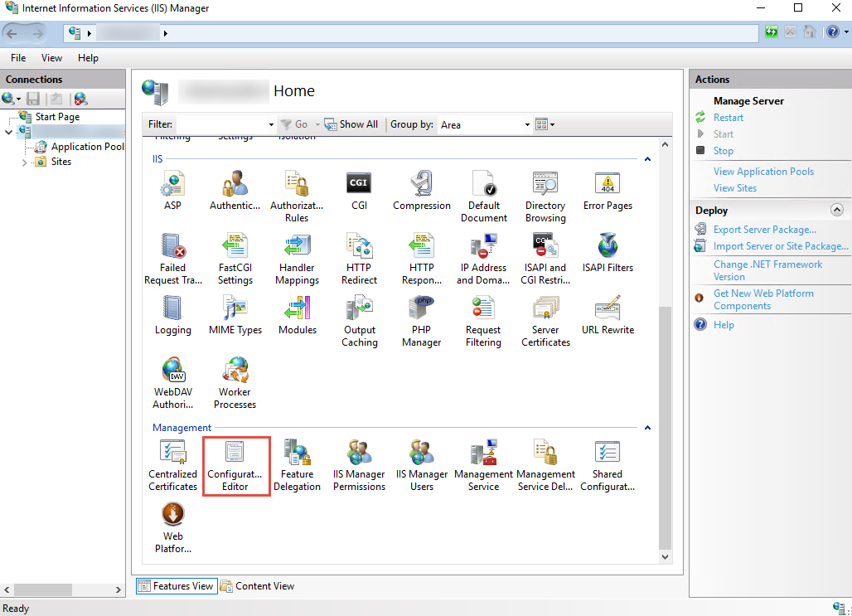Open Handler Mappings feature
Image resolution: width=852 pixels, height=616 pixels.
pyautogui.click(x=297, y=258)
